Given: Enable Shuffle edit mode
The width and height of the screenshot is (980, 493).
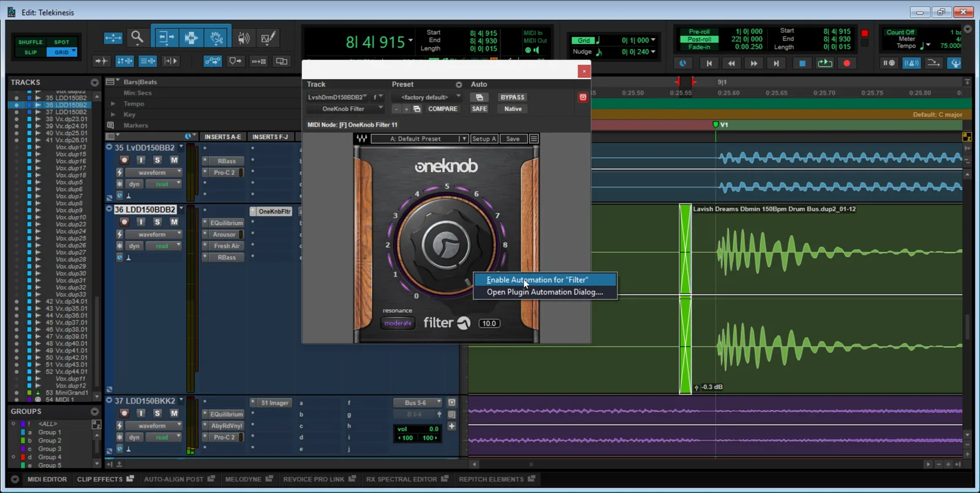Looking at the screenshot, I should [x=30, y=42].
